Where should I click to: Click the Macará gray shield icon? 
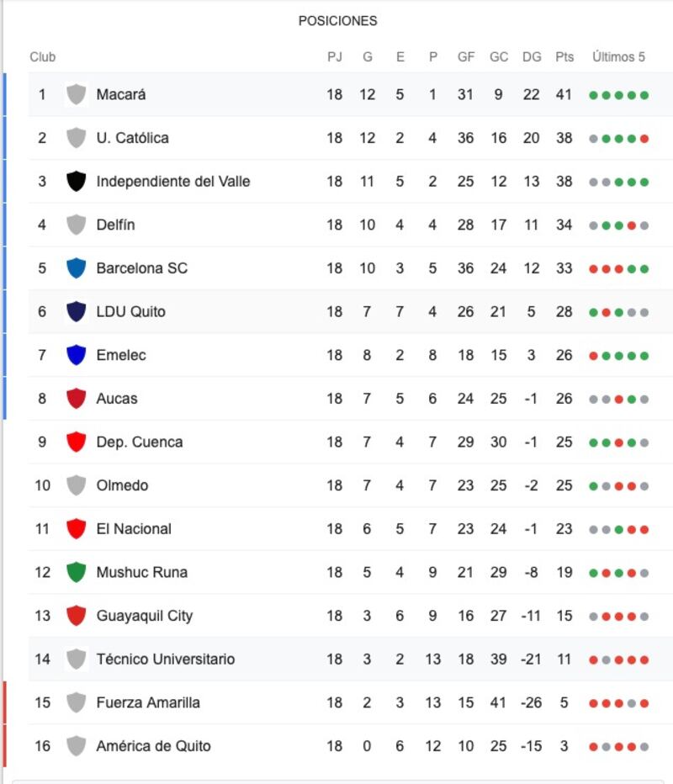[76, 94]
